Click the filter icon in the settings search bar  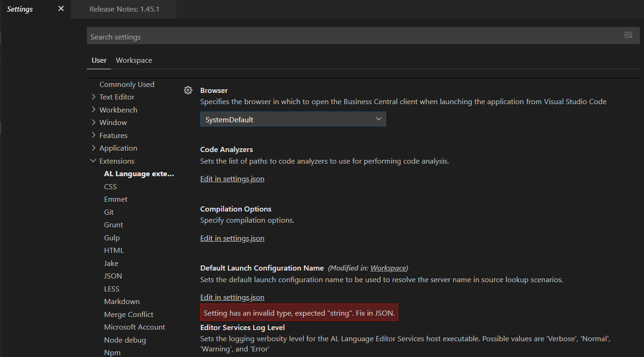coord(628,35)
